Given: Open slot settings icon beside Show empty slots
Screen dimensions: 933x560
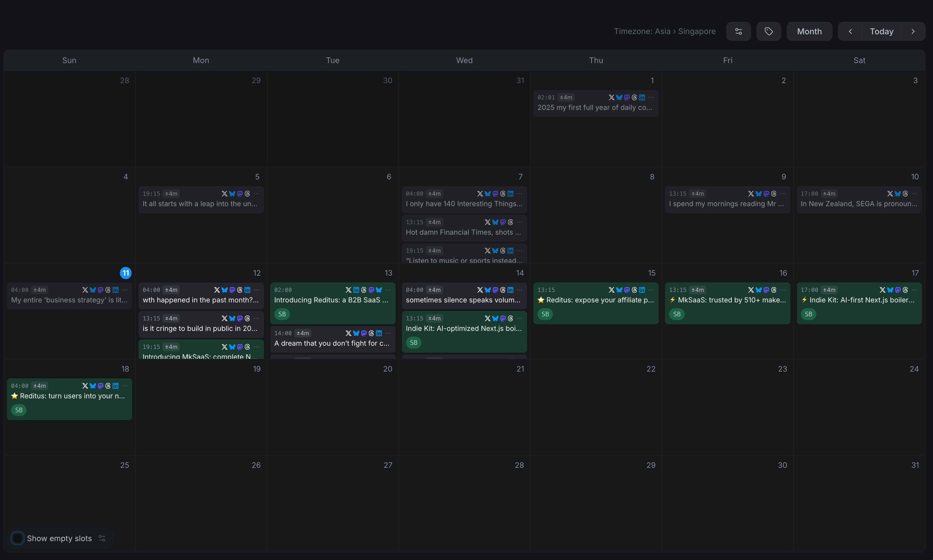Looking at the screenshot, I should [x=102, y=538].
